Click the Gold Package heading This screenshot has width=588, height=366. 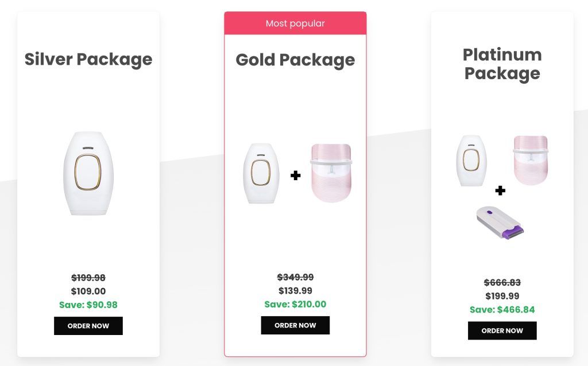295,60
